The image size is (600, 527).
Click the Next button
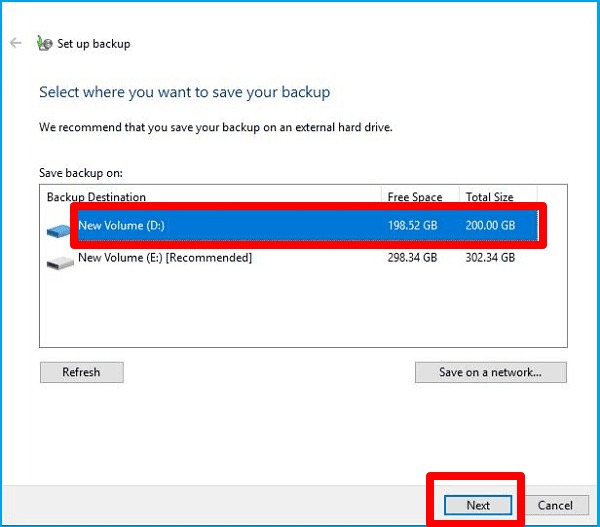(x=478, y=505)
